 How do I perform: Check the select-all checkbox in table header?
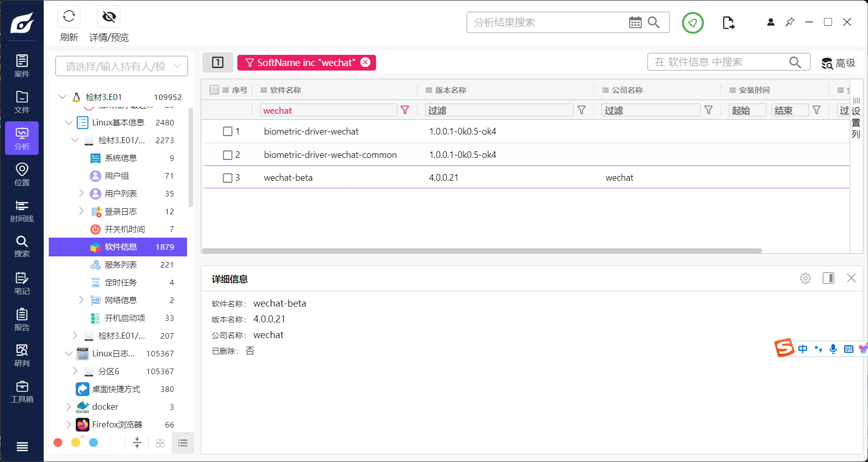(x=214, y=90)
